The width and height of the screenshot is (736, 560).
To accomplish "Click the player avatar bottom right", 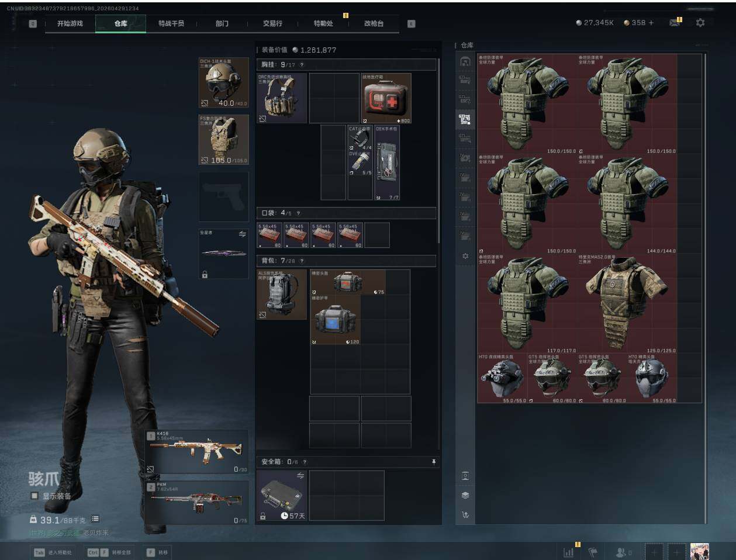I will 700,552.
